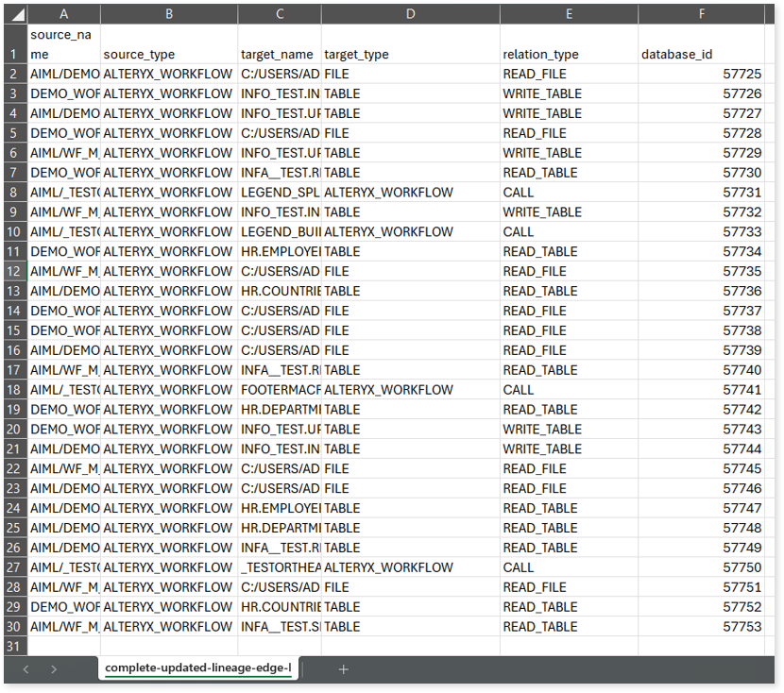Click HR.EMPLOYEE target name in row 11
The height and width of the screenshot is (693, 784).
point(280,252)
